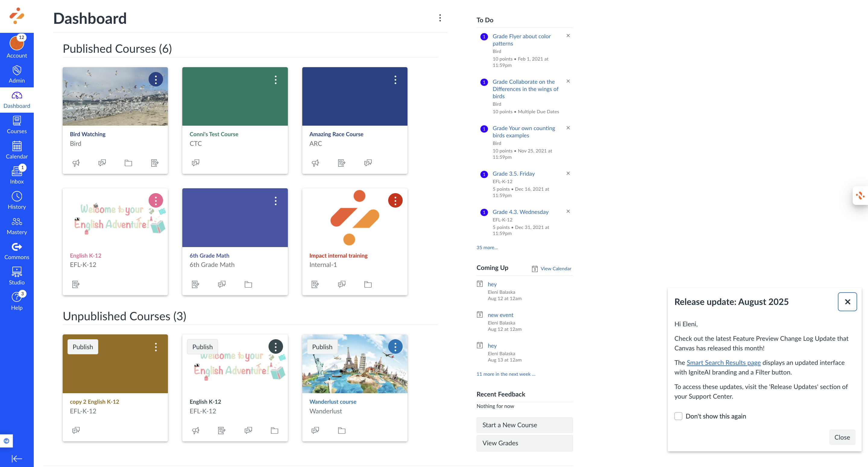Open the Account sidebar icon

click(x=17, y=46)
